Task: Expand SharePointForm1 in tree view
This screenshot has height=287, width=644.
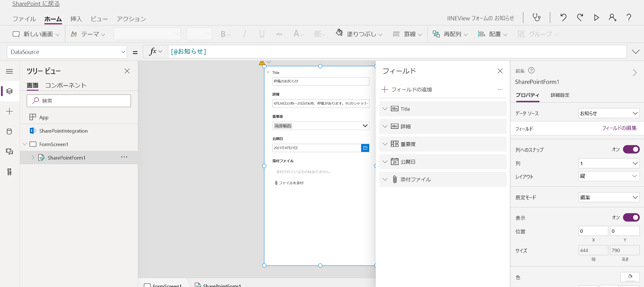Action: (33, 158)
